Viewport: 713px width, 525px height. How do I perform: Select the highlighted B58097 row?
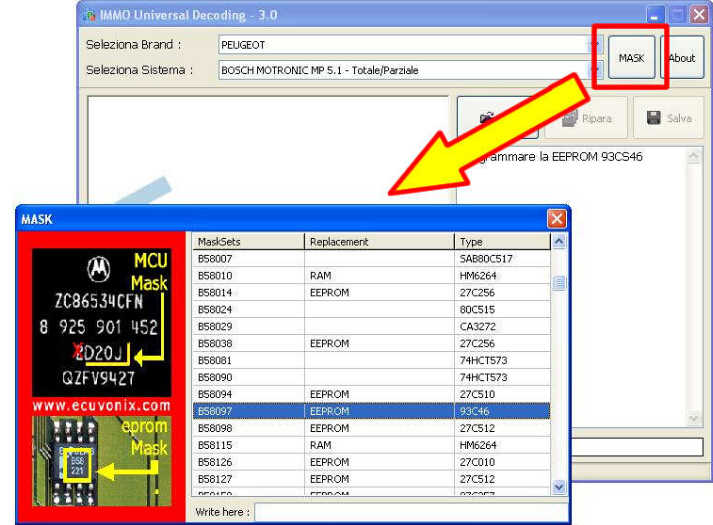click(x=372, y=411)
